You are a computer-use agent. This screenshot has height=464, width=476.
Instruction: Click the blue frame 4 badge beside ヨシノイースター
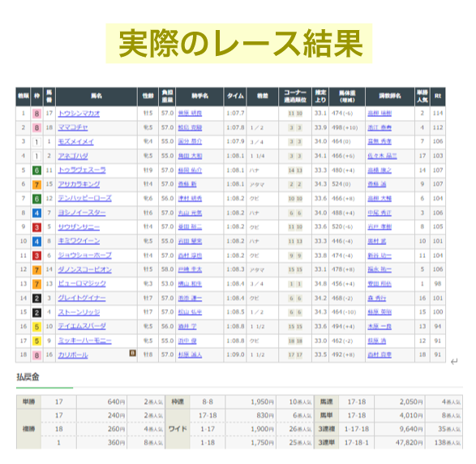[x=36, y=213]
